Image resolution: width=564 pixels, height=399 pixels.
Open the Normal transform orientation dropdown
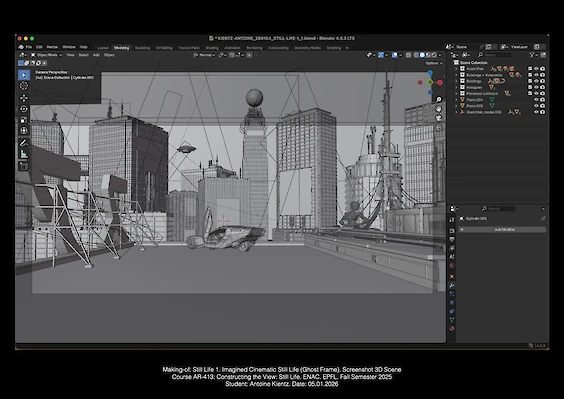click(204, 55)
